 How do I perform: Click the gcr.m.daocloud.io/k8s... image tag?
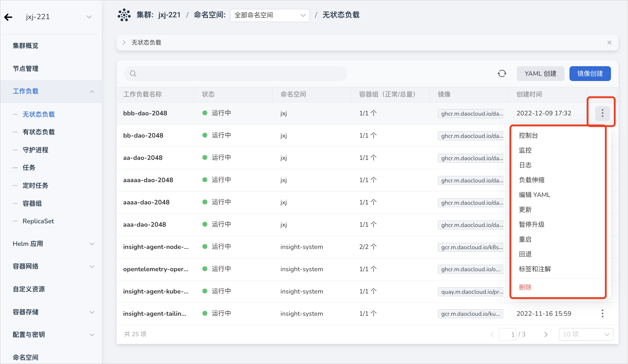pyautogui.click(x=471, y=247)
